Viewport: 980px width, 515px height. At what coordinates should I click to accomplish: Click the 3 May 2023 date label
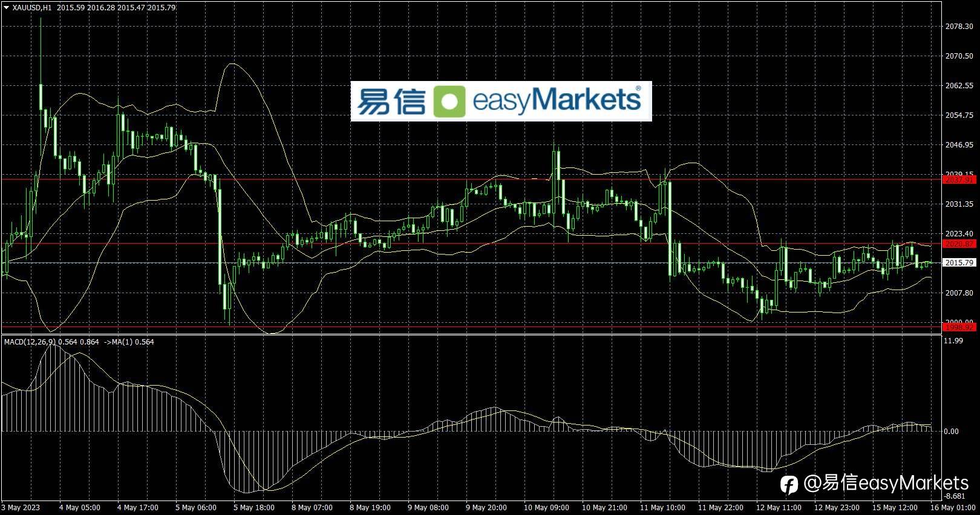coord(21,508)
